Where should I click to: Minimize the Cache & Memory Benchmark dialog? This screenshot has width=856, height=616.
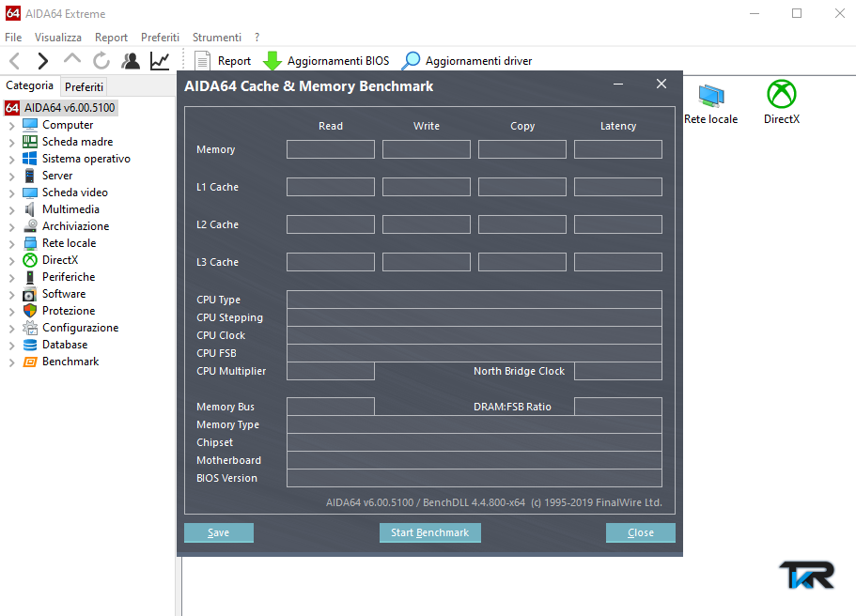pos(618,84)
